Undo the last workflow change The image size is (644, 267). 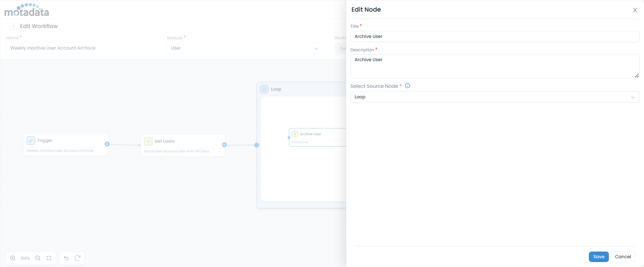click(66, 258)
